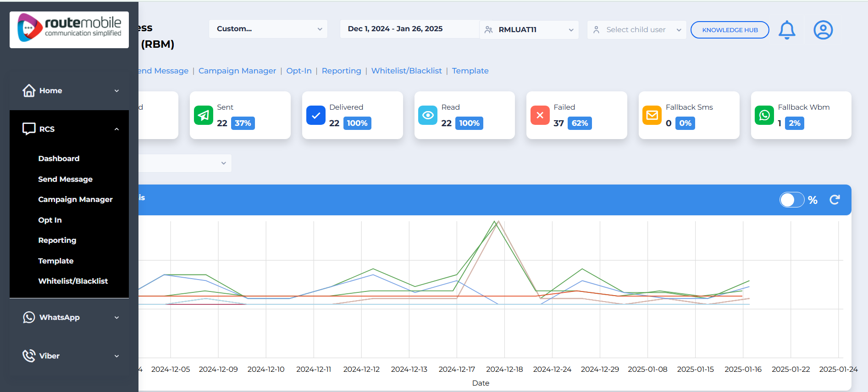This screenshot has height=392, width=868.
Task: Open the user profile avatar icon
Action: click(x=823, y=30)
